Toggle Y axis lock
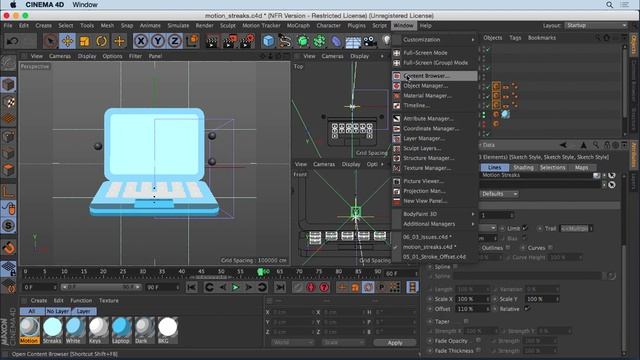This screenshot has height=360, width=640. tap(158, 41)
